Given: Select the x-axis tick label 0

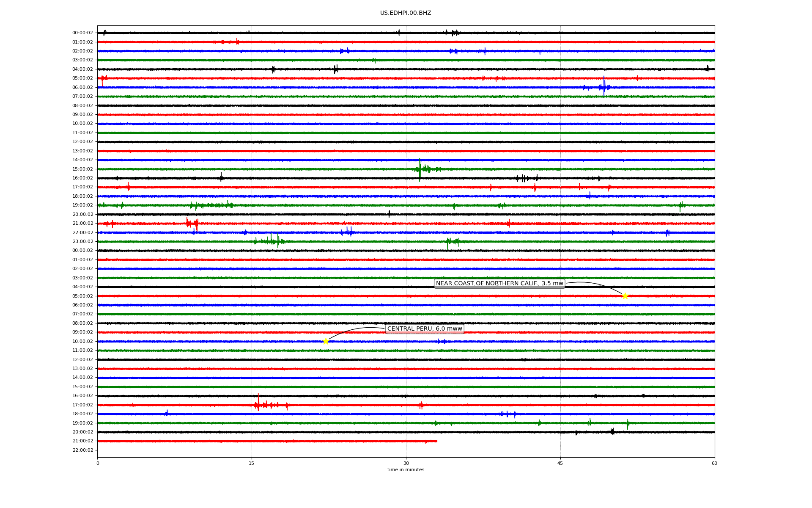Looking at the screenshot, I should 98,463.
